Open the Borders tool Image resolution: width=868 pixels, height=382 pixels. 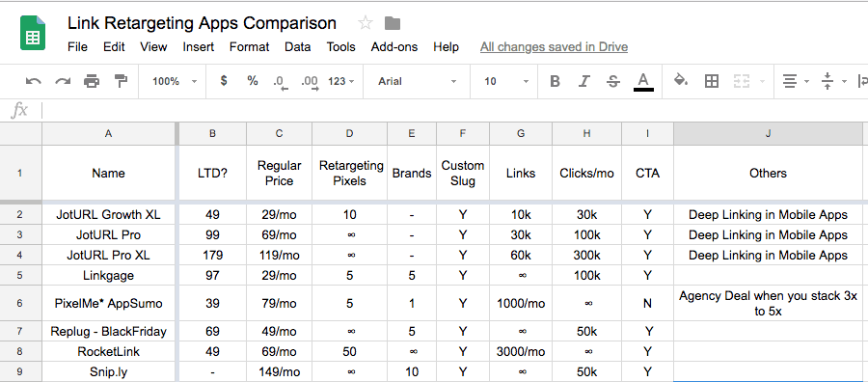712,81
